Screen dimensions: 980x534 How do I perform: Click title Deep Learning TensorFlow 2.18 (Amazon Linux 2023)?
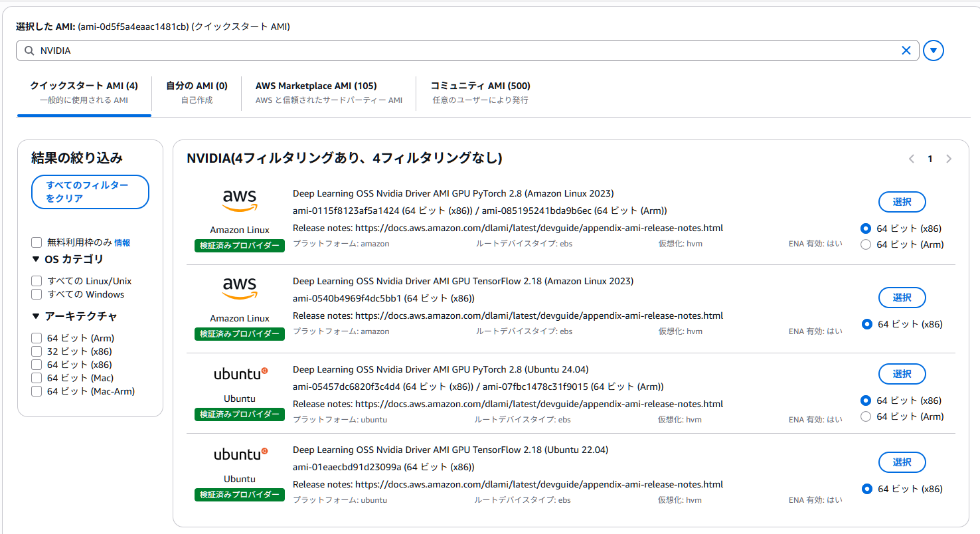[x=463, y=282]
